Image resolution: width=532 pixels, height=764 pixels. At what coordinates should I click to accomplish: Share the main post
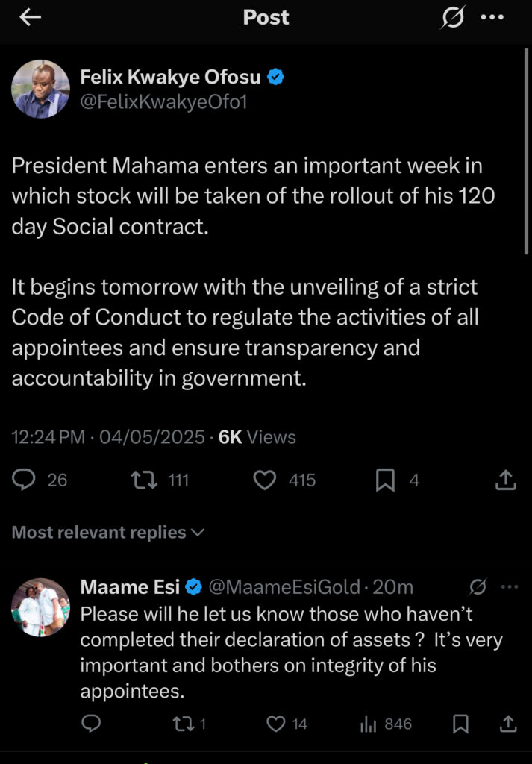pos(506,480)
